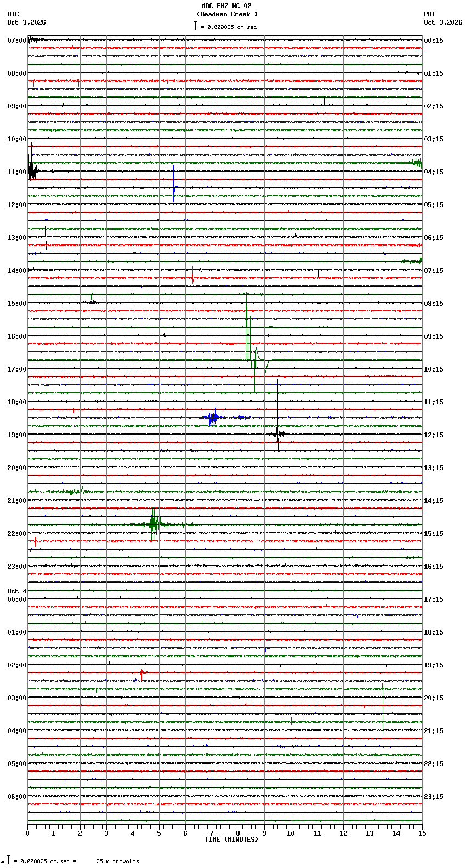Click the 18:00 UTC time label
This screenshot has height=868, width=466.
(x=17, y=402)
